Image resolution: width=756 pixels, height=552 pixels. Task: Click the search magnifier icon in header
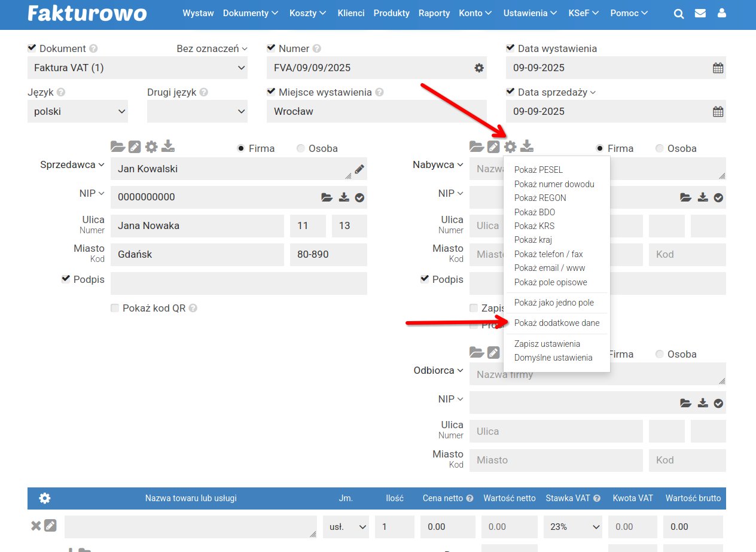[679, 14]
